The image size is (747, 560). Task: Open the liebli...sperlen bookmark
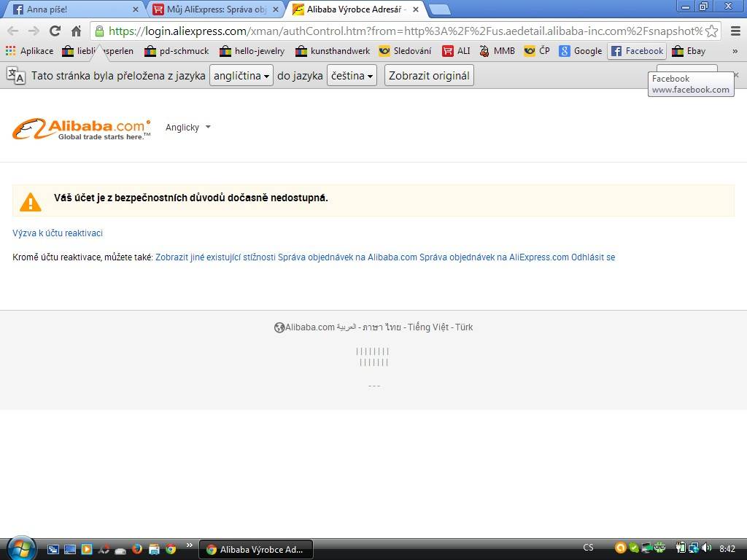[x=98, y=51]
